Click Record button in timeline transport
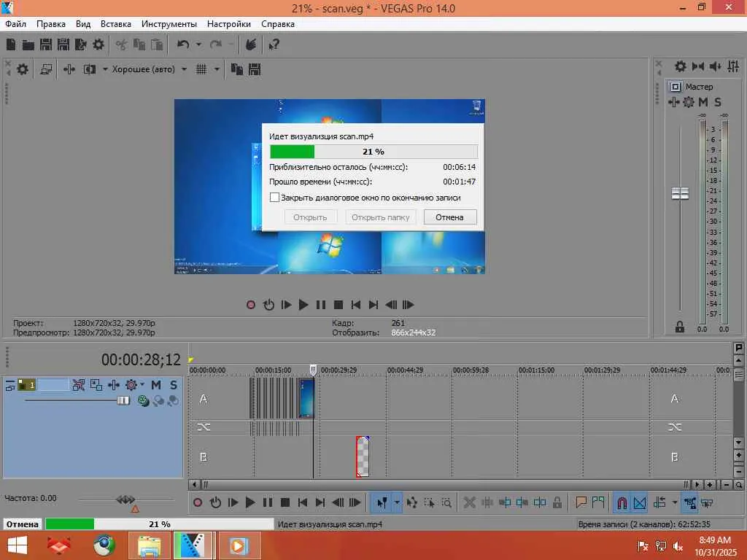The height and width of the screenshot is (560, 747). pyautogui.click(x=198, y=502)
